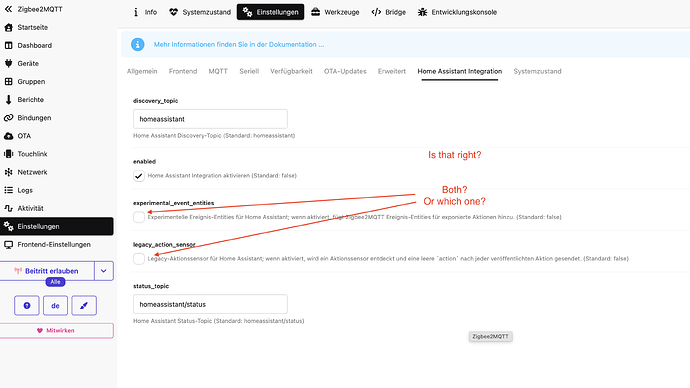
Task: Switch to MQTT settings tab
Action: [218, 71]
